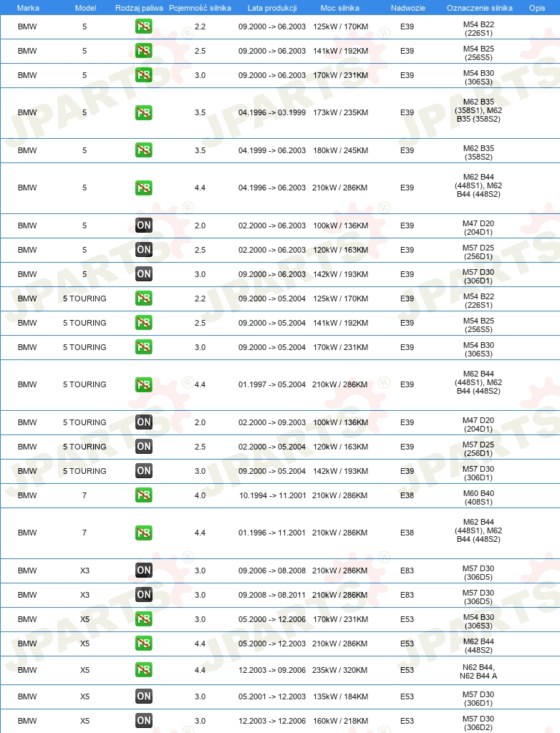
Task: Click petrol icon in BMW 5 3.0 231KM row ending 06.2003
Action: coord(144,75)
